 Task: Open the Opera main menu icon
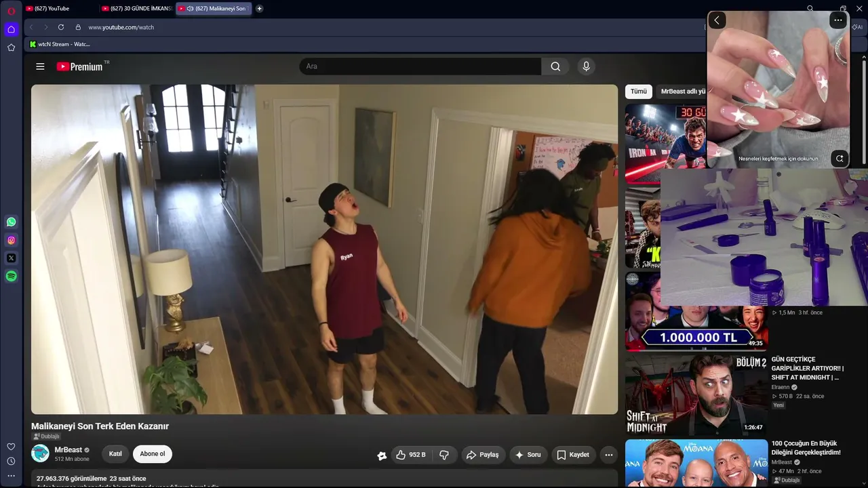tap(11, 10)
